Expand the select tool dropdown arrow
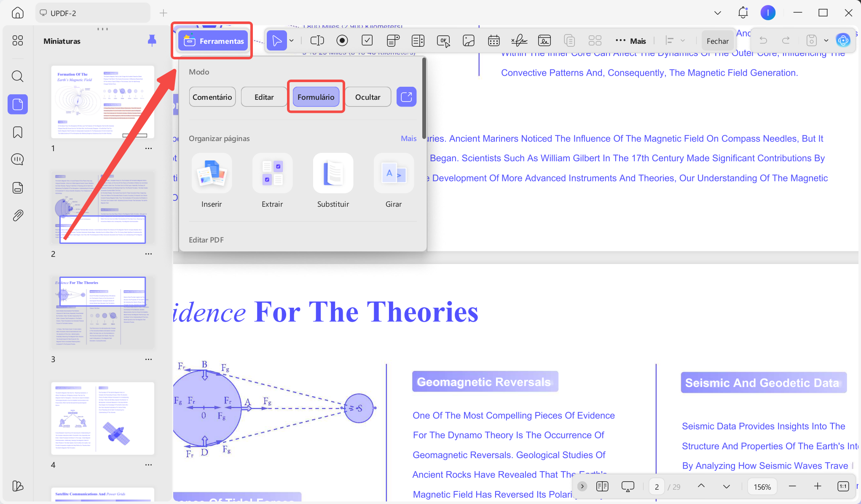This screenshot has width=861, height=504. click(292, 40)
